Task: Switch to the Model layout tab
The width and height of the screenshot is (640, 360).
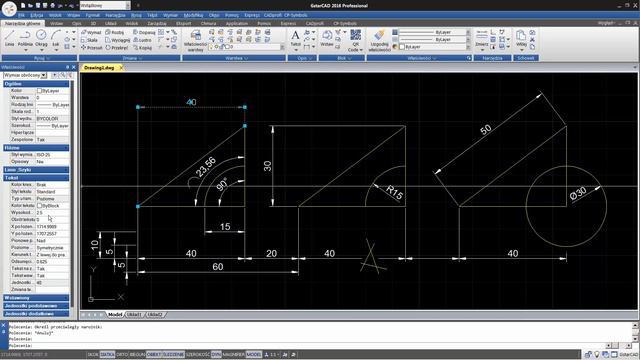Action: coord(115,315)
